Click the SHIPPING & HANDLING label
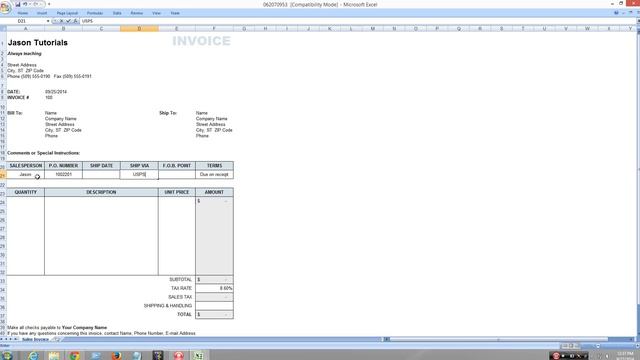Viewport: 640px width, 360px height. (168, 306)
